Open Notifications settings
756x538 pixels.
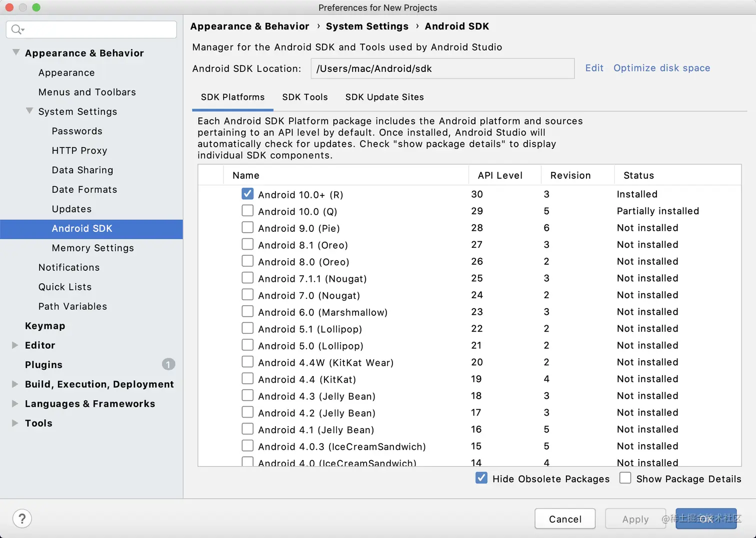[69, 267]
